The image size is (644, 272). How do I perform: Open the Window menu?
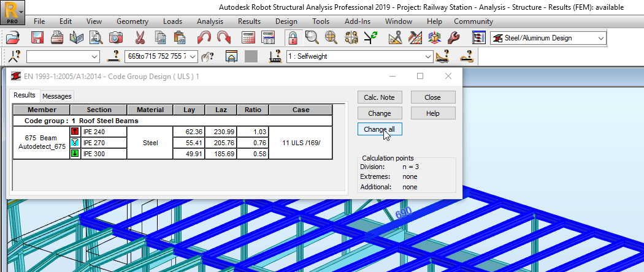pyautogui.click(x=399, y=21)
